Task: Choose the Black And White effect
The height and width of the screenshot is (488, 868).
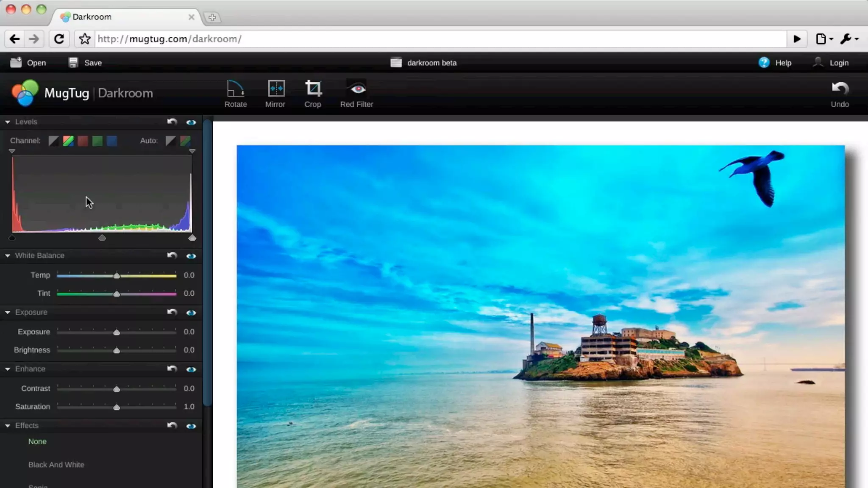Action: tap(56, 465)
